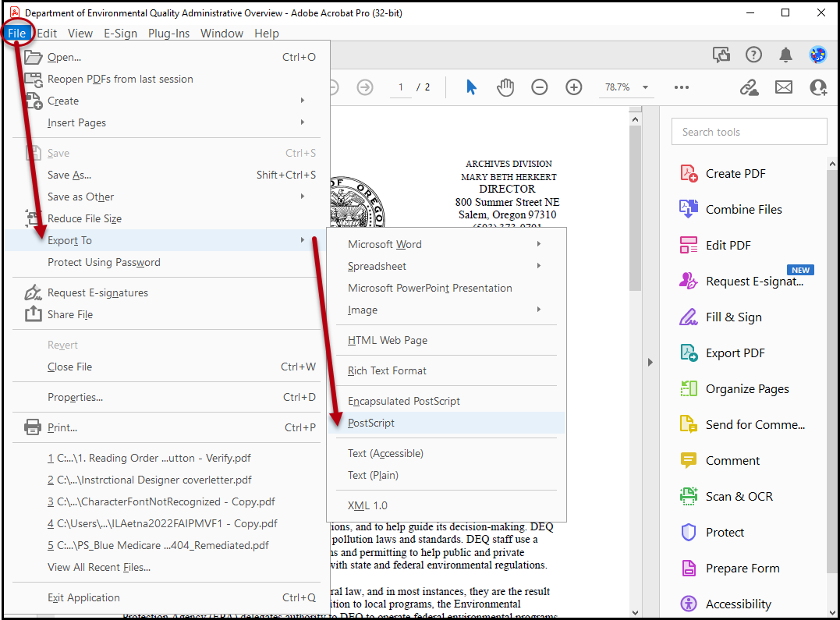Click the Request E-signatures pen icon in the File menu
This screenshot has height=620, width=840.
point(34,292)
